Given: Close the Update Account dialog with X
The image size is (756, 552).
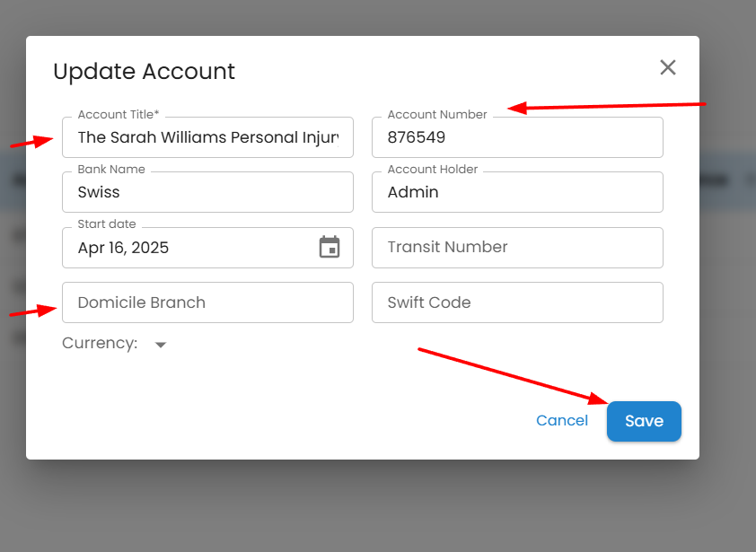Looking at the screenshot, I should 667,67.
